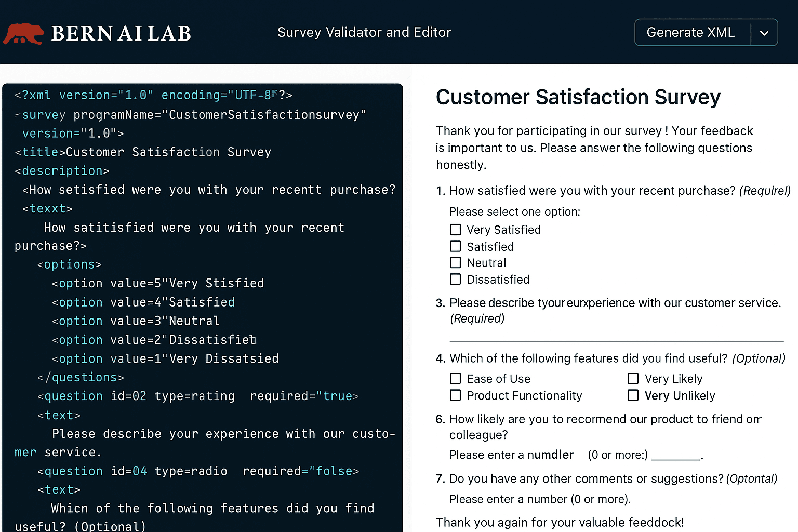Click the BERN AI LAB title text
This screenshot has width=798, height=532.
pos(121,34)
